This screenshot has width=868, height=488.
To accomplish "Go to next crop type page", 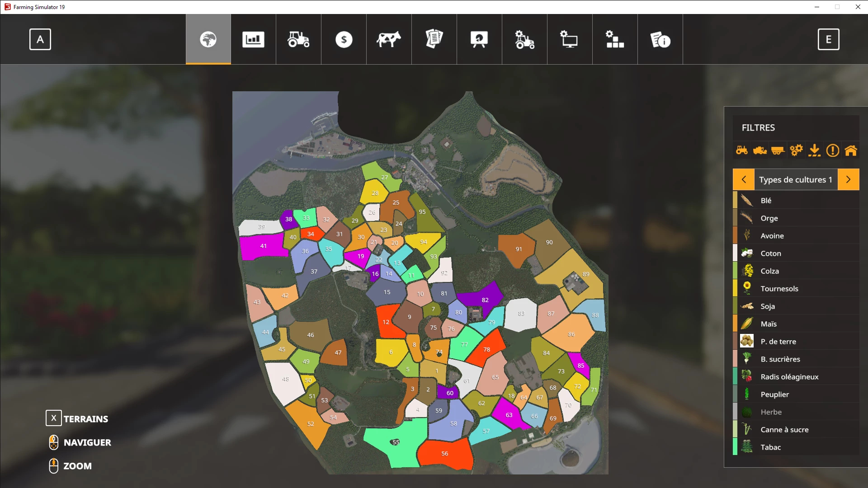I will (x=848, y=179).
